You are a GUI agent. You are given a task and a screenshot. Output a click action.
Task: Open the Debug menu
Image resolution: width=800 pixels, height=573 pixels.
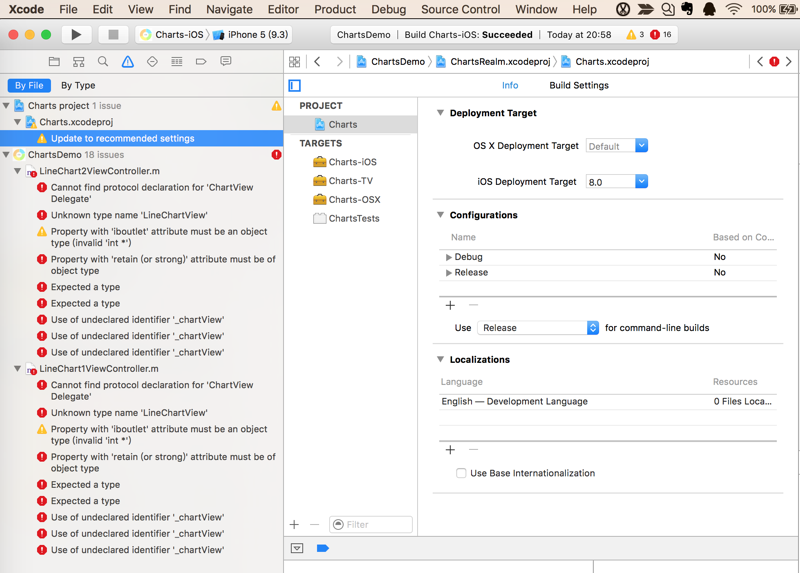(388, 9)
